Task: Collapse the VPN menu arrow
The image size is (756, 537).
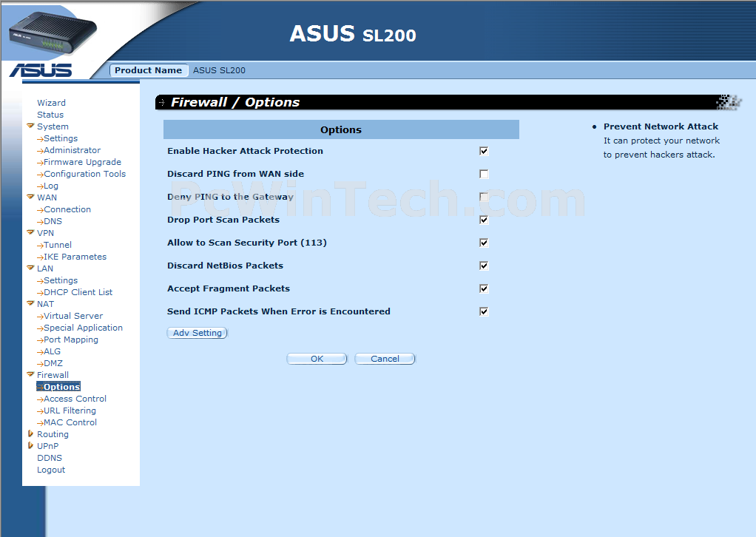Action: click(30, 232)
